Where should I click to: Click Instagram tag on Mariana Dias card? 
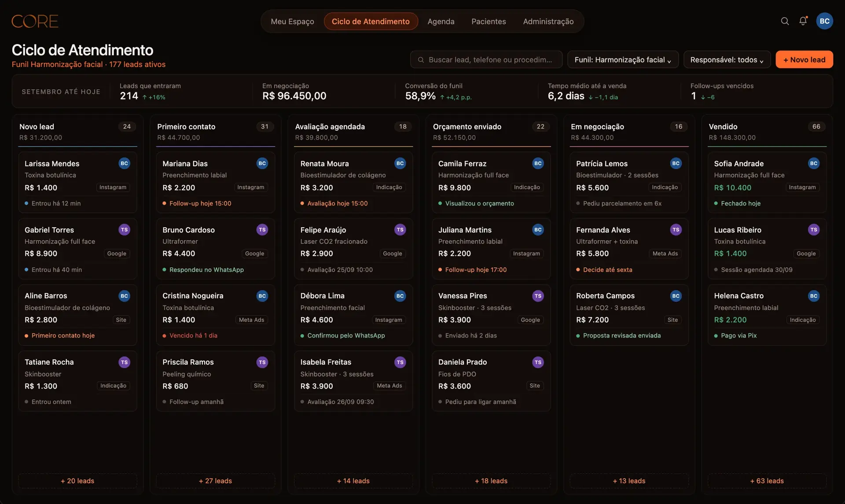251,187
